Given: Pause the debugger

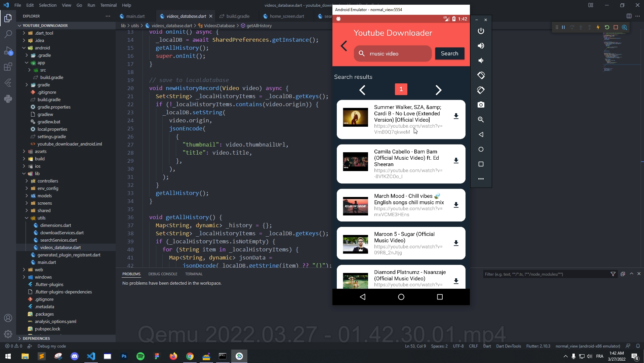Looking at the screenshot, I should point(563,27).
